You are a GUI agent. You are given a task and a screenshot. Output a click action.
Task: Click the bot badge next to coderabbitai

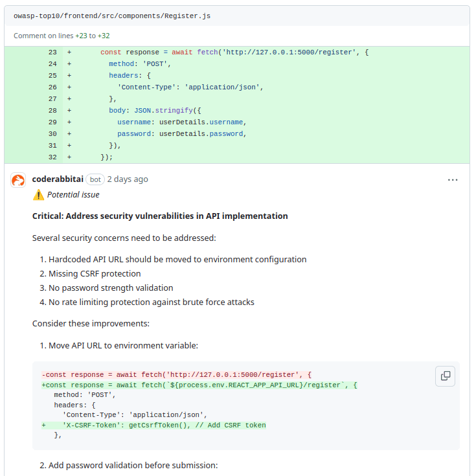[95, 179]
